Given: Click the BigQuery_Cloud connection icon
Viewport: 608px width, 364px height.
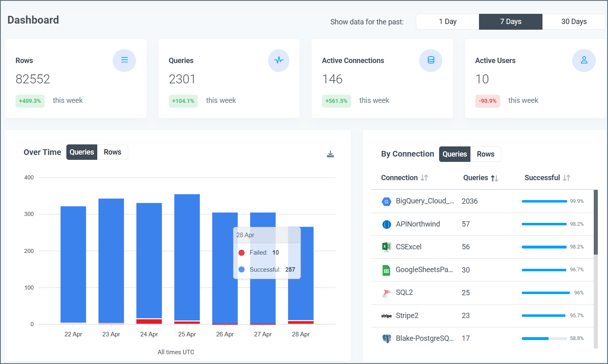Looking at the screenshot, I should [387, 201].
